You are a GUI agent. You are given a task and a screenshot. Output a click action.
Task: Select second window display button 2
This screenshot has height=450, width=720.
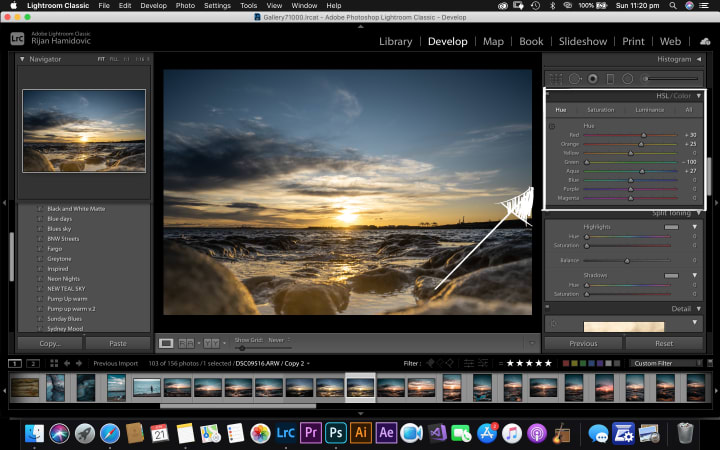33,363
